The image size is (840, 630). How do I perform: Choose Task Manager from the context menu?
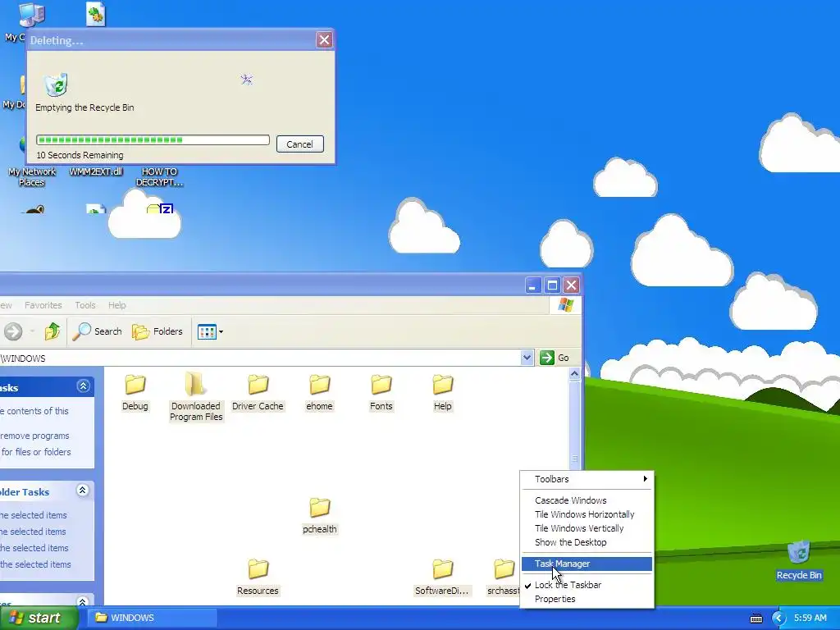pyautogui.click(x=587, y=564)
